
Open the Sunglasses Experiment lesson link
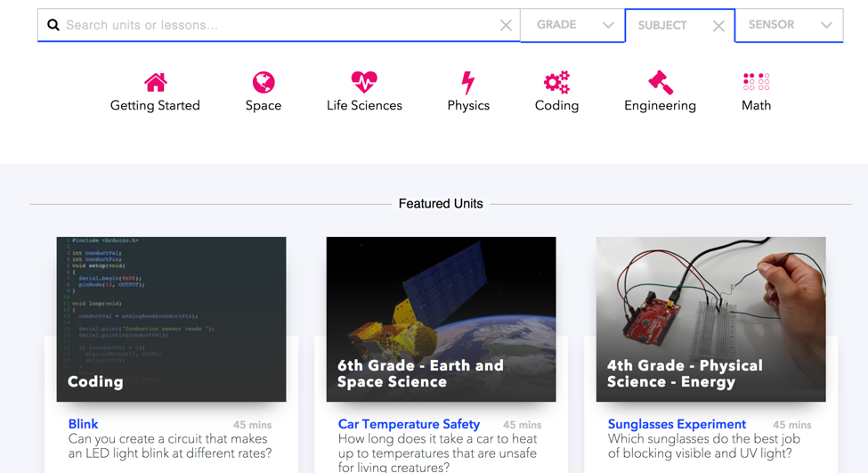[x=677, y=424]
